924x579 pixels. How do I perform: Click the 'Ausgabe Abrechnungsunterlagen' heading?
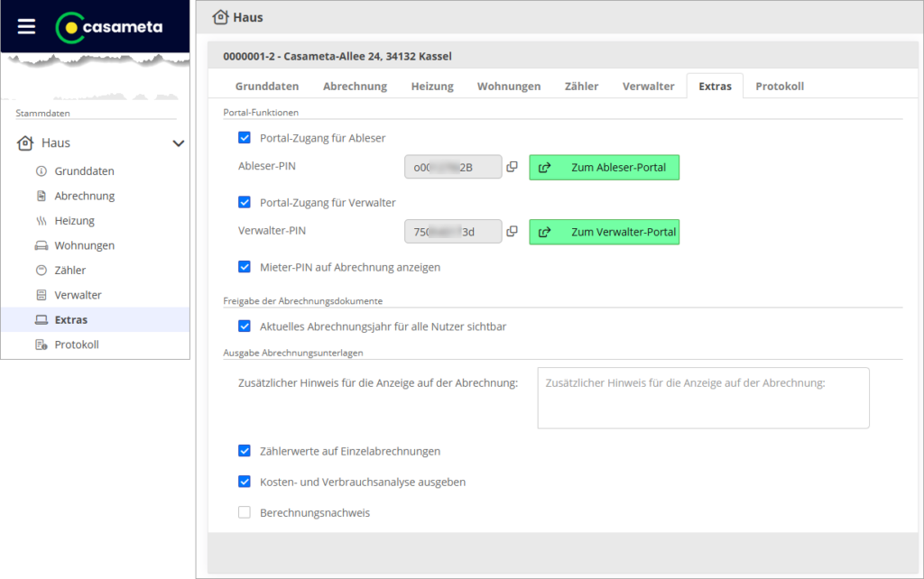293,353
